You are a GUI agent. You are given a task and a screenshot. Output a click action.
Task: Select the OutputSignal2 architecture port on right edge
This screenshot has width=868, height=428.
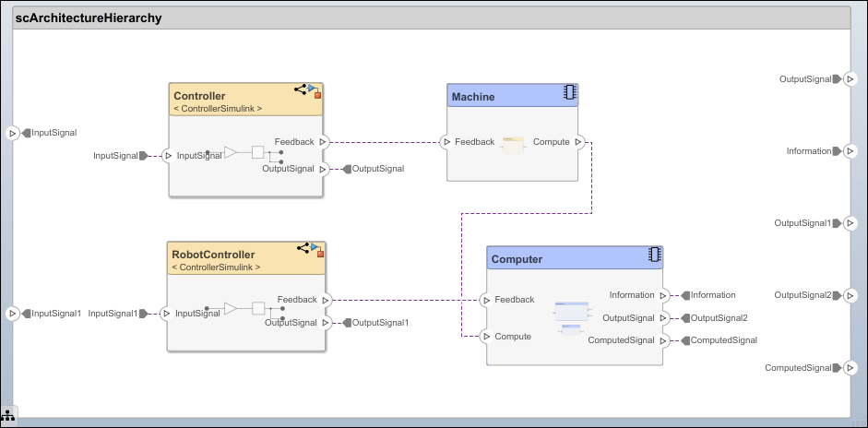coord(850,296)
